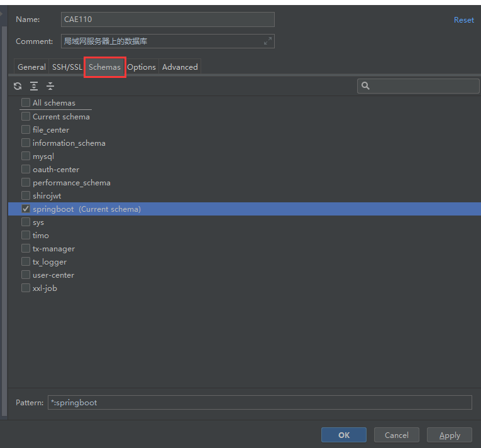Screen dimensions: 481x448
Task: Toggle the top Current schema checkbox
Action: click(26, 116)
